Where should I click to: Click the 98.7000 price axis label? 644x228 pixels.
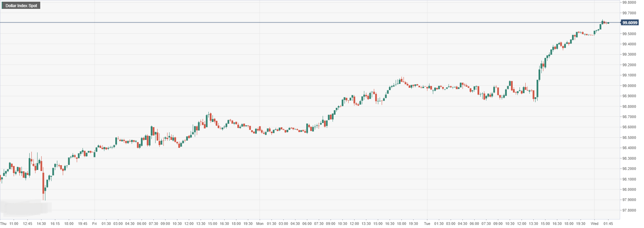point(629,117)
